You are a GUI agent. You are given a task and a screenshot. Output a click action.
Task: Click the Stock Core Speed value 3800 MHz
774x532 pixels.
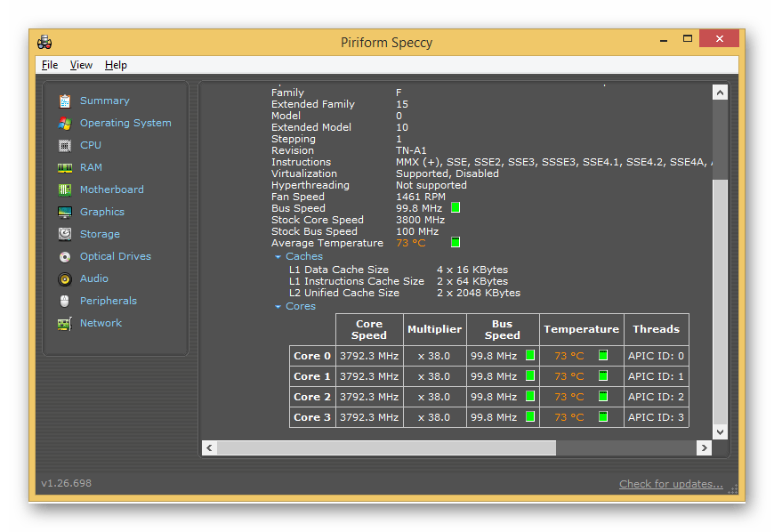(x=420, y=220)
